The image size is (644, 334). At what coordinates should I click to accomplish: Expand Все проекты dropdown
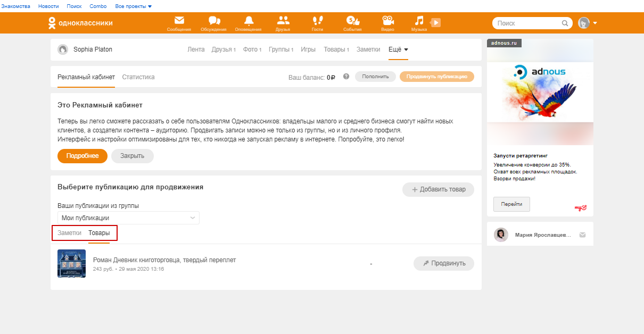click(x=133, y=6)
